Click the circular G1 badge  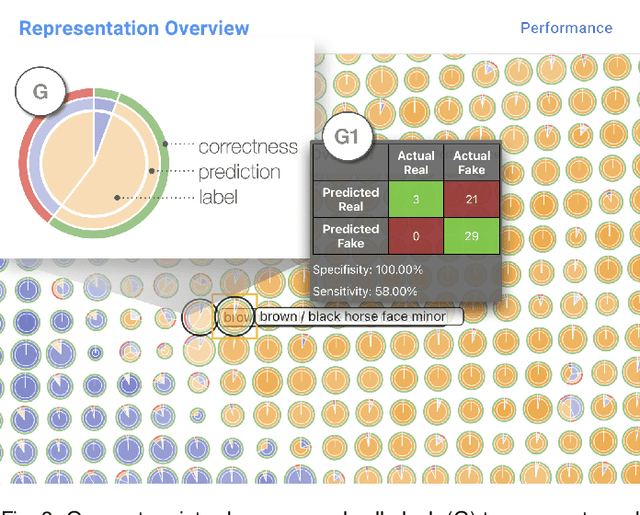point(345,137)
